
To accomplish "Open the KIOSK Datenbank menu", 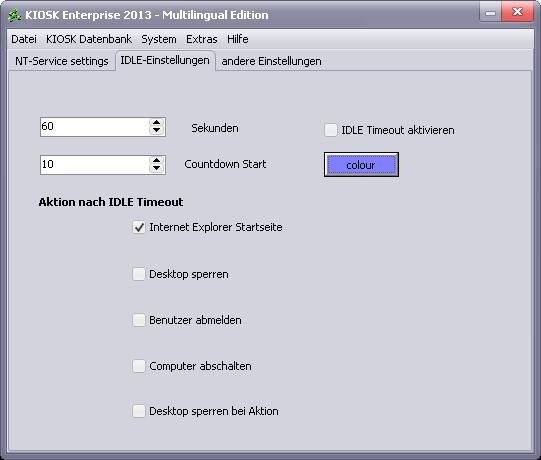I will click(89, 39).
